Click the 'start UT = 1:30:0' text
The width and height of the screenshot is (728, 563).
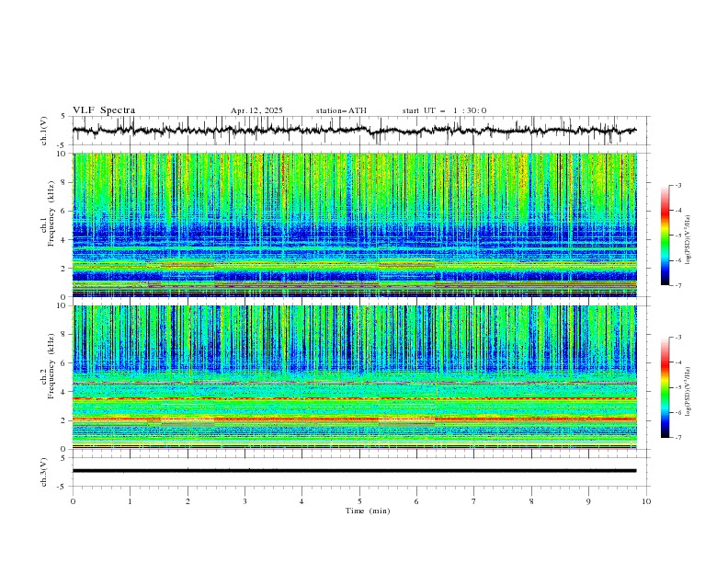coord(444,110)
